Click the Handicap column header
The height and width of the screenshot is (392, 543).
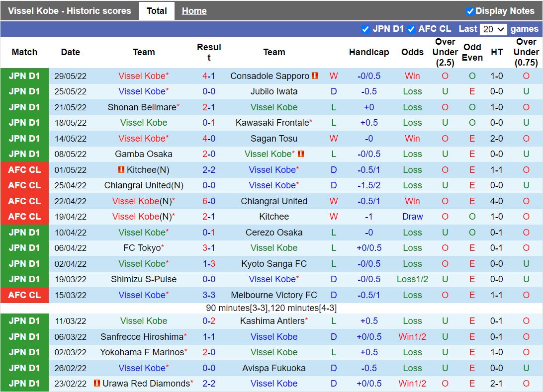pyautogui.click(x=369, y=52)
